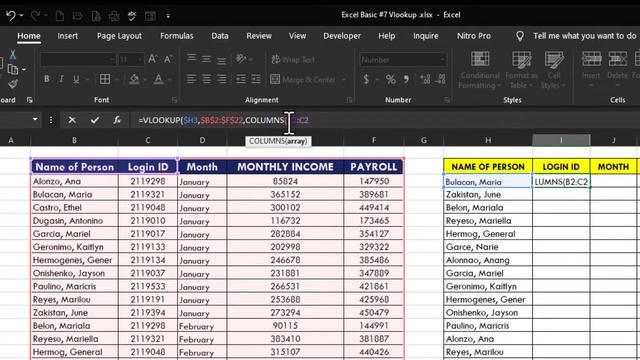Viewport: 640px width, 360px height.
Task: Click Increase Decimal icon
Action: (x=425, y=79)
